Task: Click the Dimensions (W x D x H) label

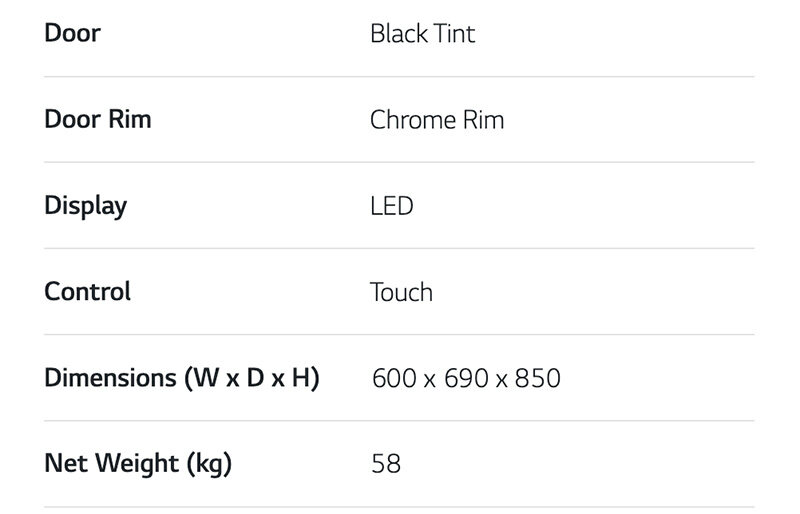Action: [182, 378]
